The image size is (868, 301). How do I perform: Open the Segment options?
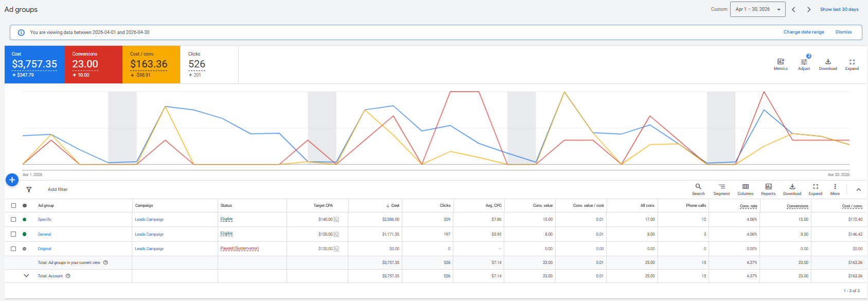[x=721, y=189]
